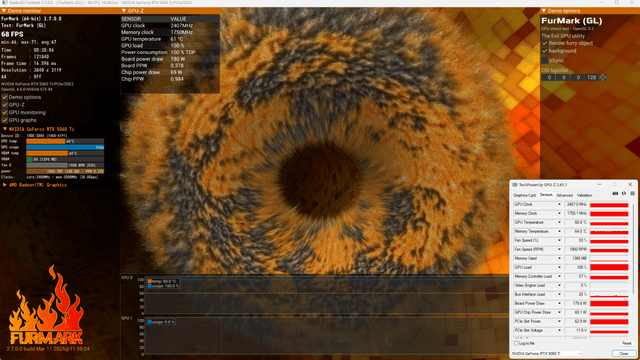Click the Board Power Draw red history graph
Image resolution: width=640 pixels, height=360 pixels.
609,303
